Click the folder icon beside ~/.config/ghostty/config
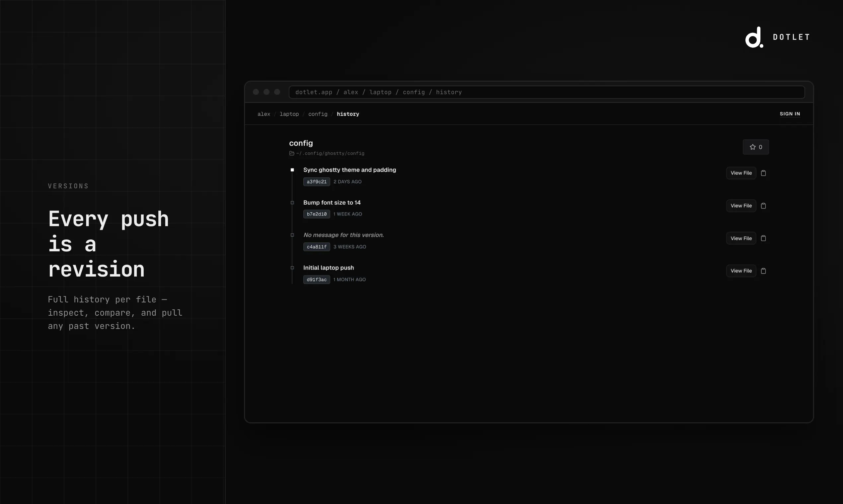Screen dimensions: 843x504 click(292, 154)
